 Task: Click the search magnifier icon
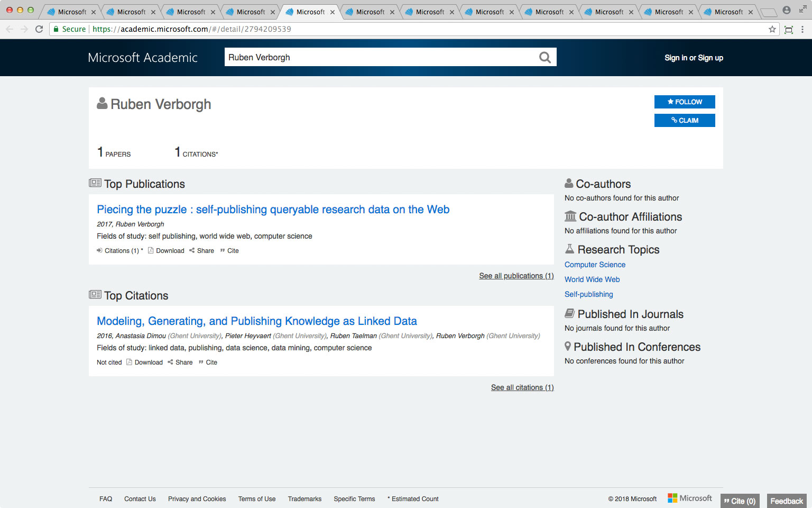(545, 57)
